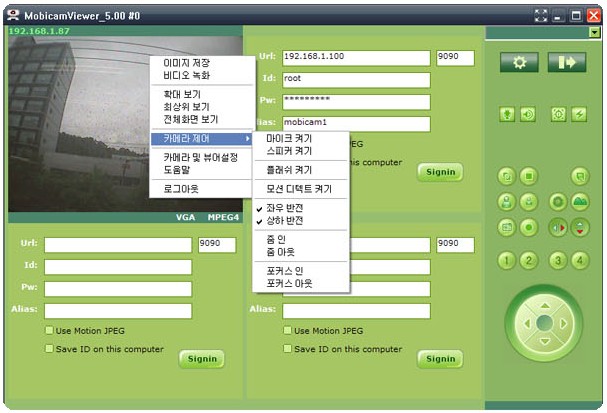This screenshot has width=607, height=413.
Task: Click the down arrow on the PTZ dial
Action: pos(545,341)
